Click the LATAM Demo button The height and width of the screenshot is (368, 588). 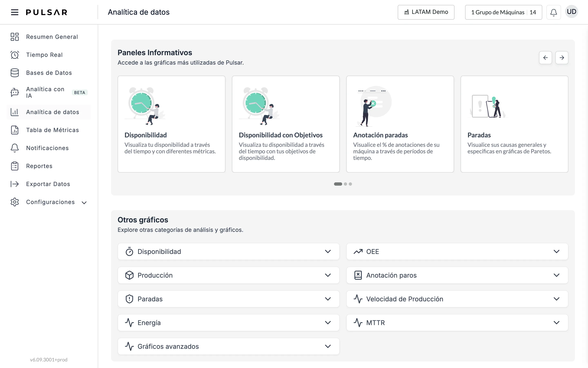(x=426, y=12)
